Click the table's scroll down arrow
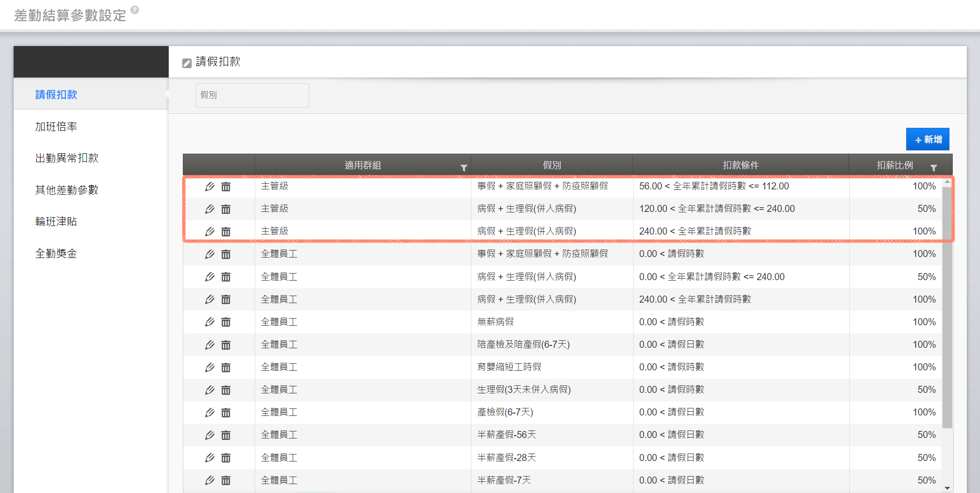Screen dimensions: 980x493 (947, 488)
